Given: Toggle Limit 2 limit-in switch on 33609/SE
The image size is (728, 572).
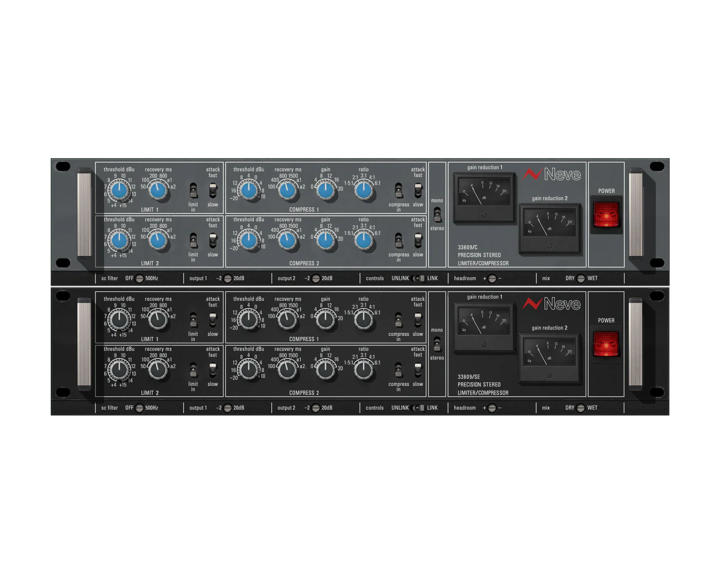Looking at the screenshot, I should tap(193, 370).
